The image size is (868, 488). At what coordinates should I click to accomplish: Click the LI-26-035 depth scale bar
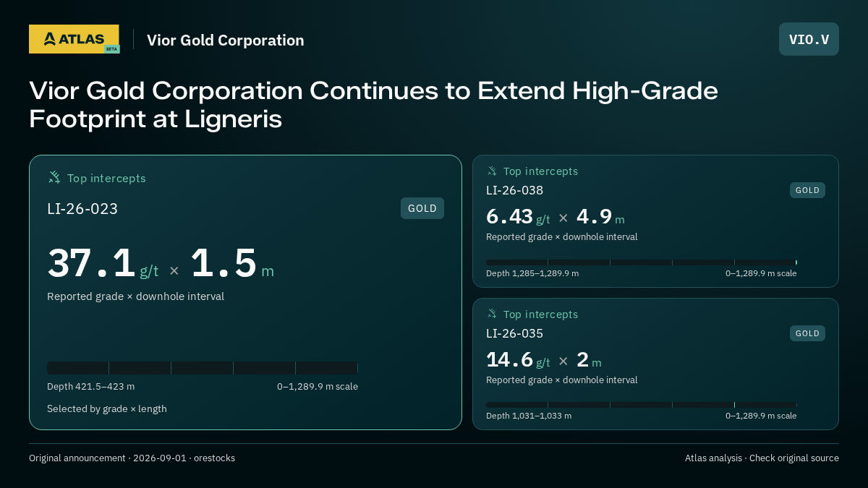pos(642,405)
